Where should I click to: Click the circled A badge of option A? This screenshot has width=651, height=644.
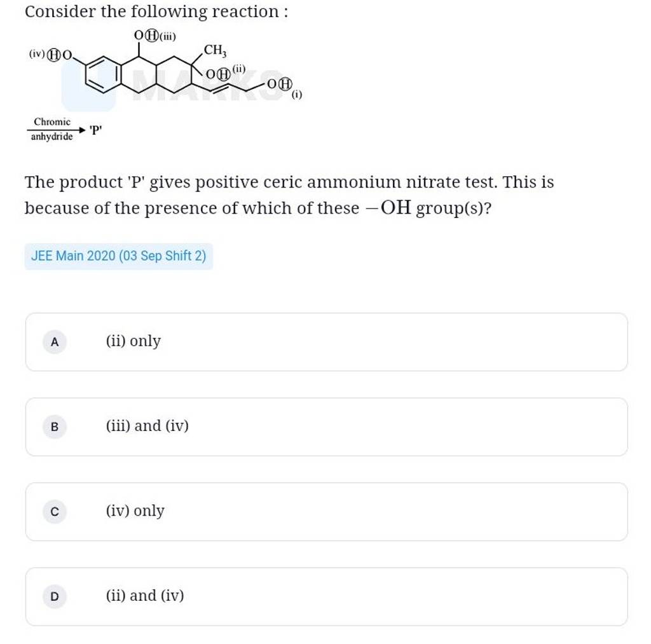click(x=55, y=341)
